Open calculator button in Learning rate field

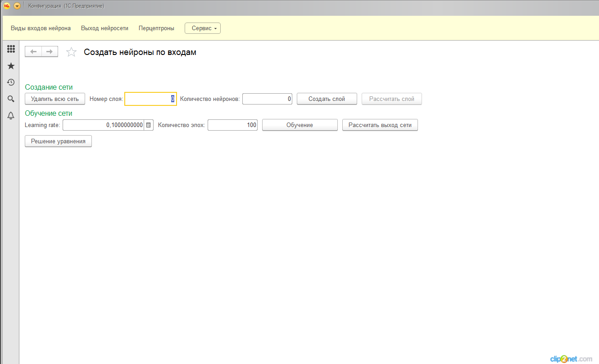coord(149,125)
